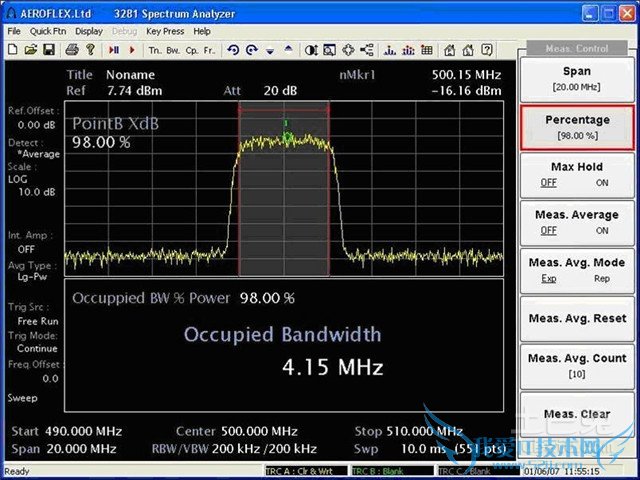Click the Fr. toolbar shortcut
This screenshot has height=480, width=640.
coord(209,49)
